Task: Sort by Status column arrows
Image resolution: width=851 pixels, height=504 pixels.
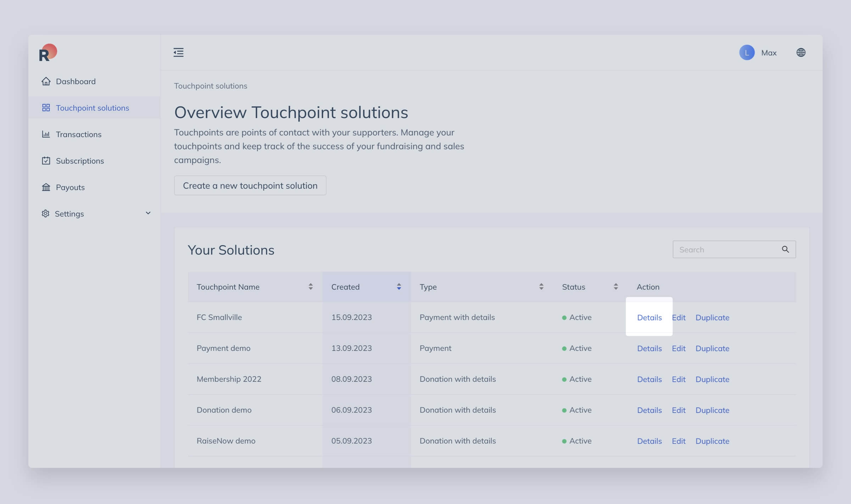Action: [x=616, y=287]
